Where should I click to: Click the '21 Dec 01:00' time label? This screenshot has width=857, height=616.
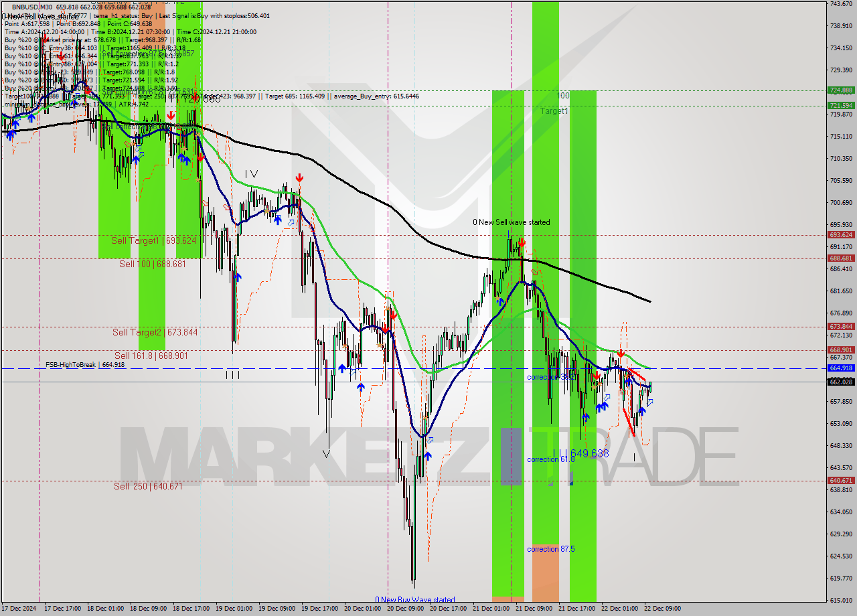tap(491, 609)
